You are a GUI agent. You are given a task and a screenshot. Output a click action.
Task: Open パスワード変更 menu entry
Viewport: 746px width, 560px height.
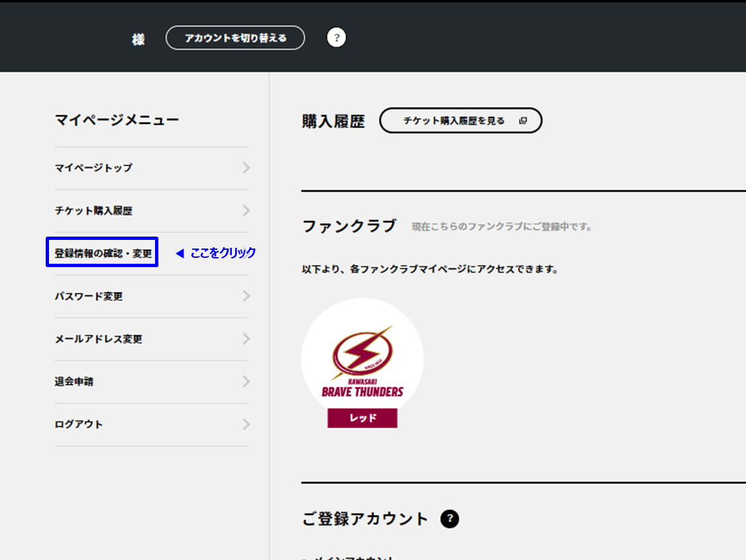[x=89, y=296]
